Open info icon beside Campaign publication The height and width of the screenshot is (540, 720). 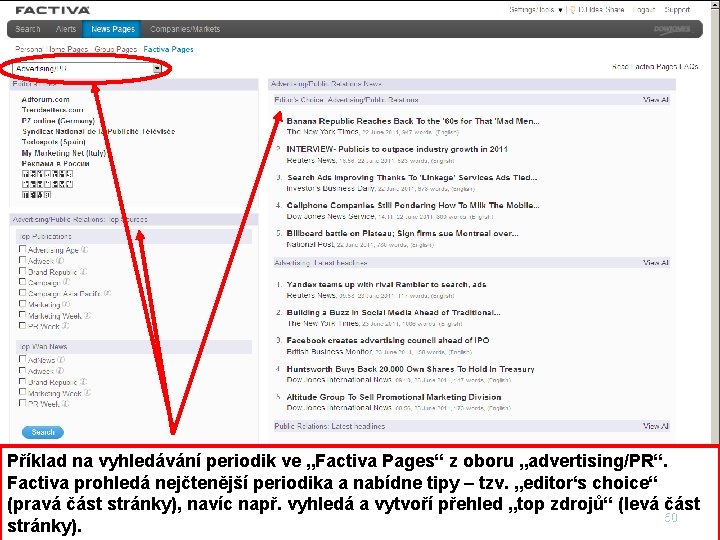pyautogui.click(x=66, y=282)
